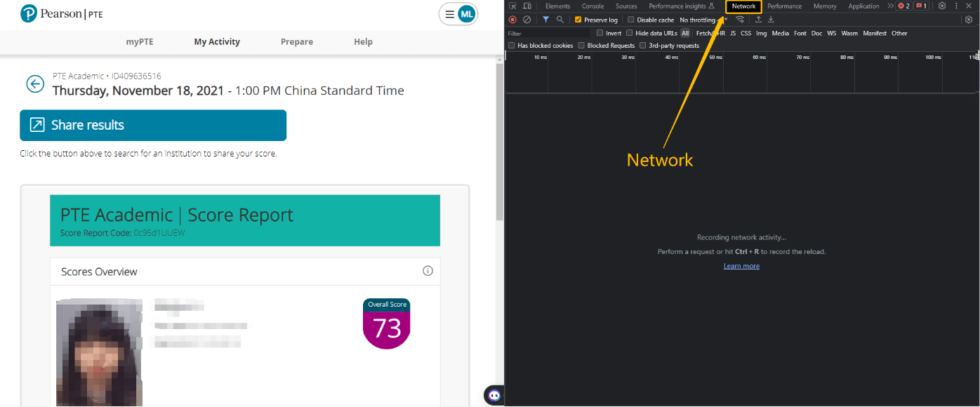Viewport: 980px width, 407px height.
Task: Click the Share results button
Action: [153, 126]
